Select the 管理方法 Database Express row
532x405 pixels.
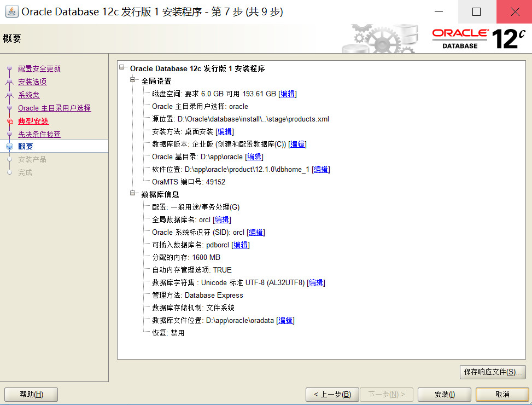(x=197, y=295)
